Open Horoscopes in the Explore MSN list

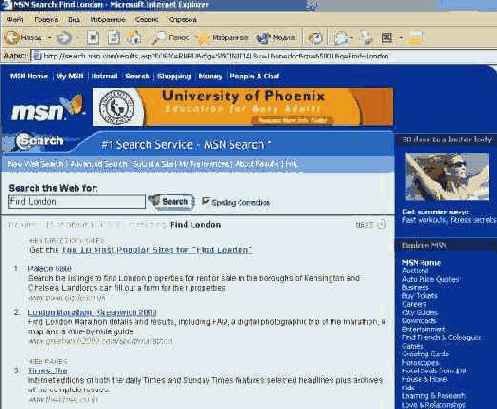pyautogui.click(x=420, y=362)
